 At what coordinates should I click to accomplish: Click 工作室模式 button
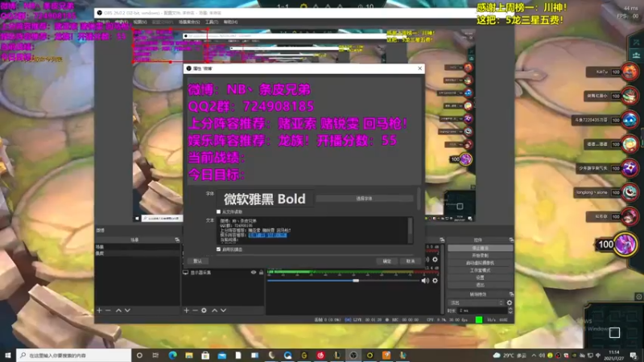coord(480,270)
